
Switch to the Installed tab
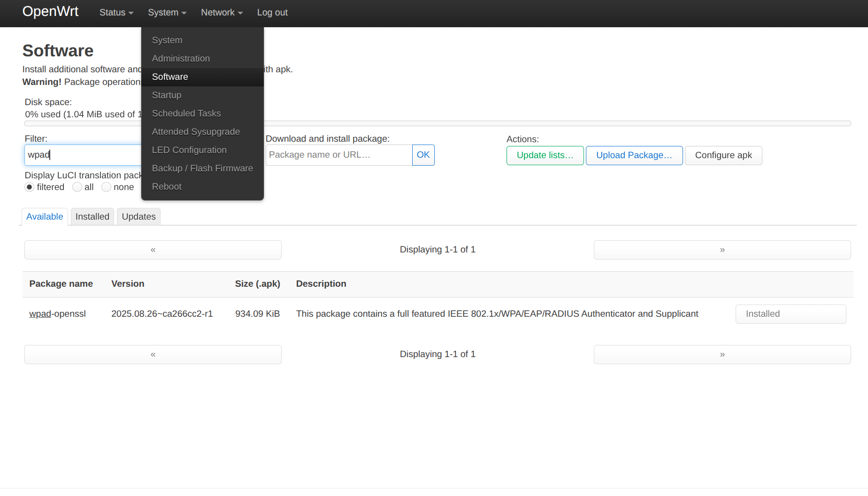click(92, 217)
